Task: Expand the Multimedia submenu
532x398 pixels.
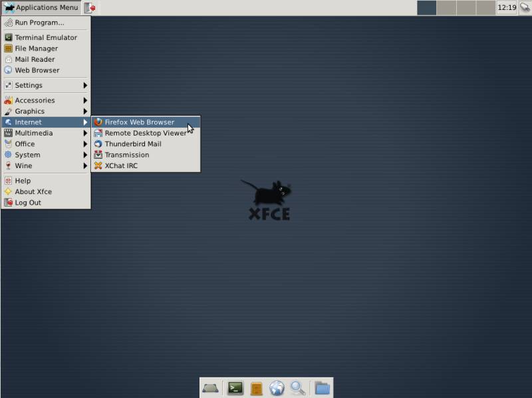Action: pos(46,133)
